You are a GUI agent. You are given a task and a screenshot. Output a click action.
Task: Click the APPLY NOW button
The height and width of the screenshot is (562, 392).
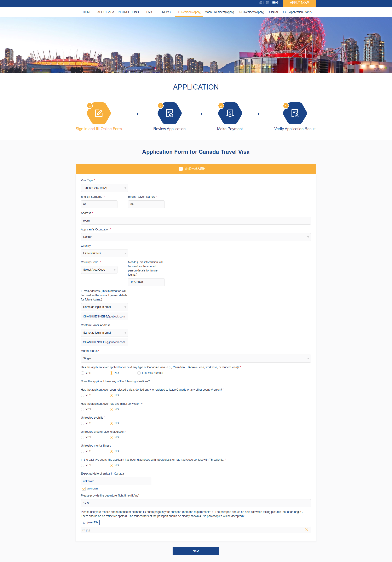(299, 3)
